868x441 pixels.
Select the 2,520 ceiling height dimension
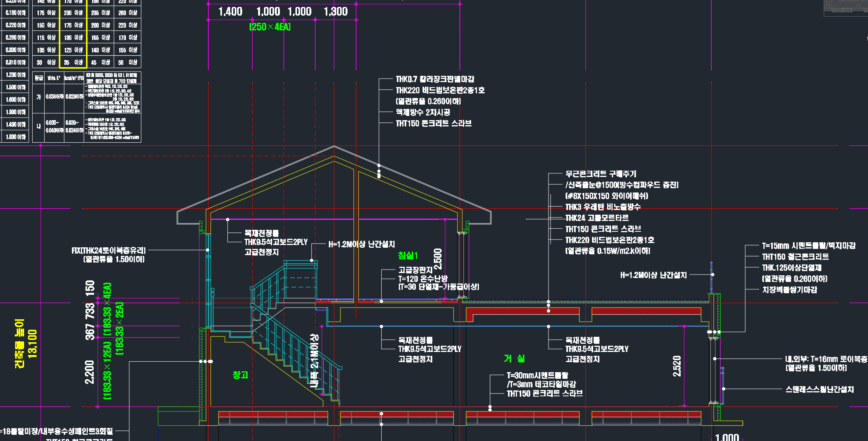[x=677, y=366]
